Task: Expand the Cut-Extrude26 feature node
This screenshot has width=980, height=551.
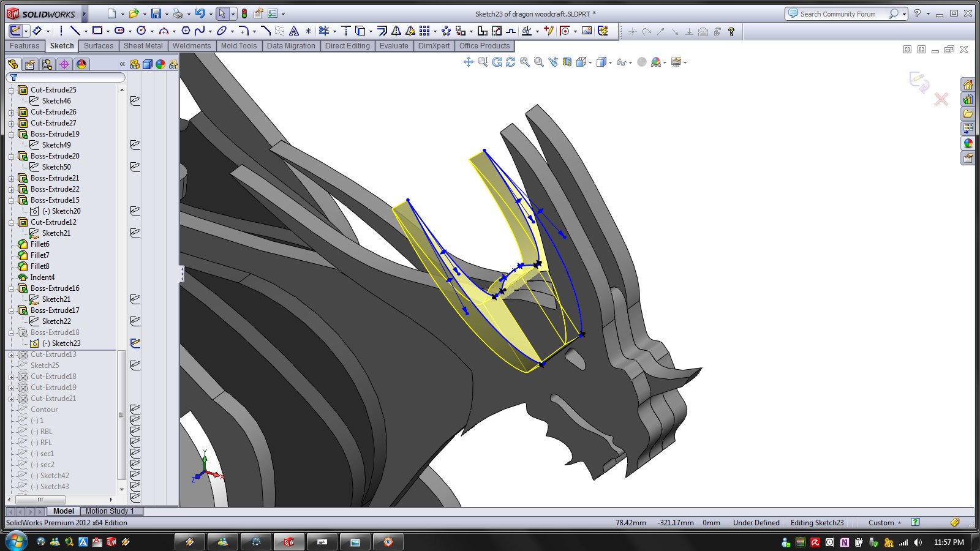Action: 12,112
